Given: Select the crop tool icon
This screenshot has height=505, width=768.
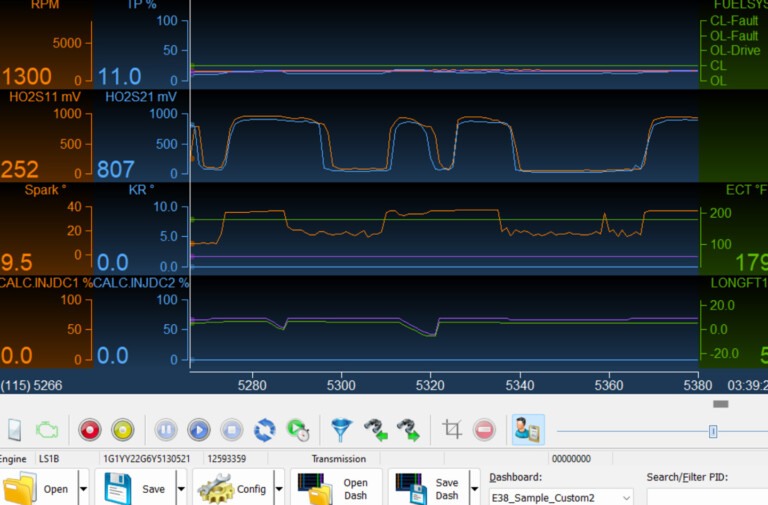Looking at the screenshot, I should coord(452,430).
